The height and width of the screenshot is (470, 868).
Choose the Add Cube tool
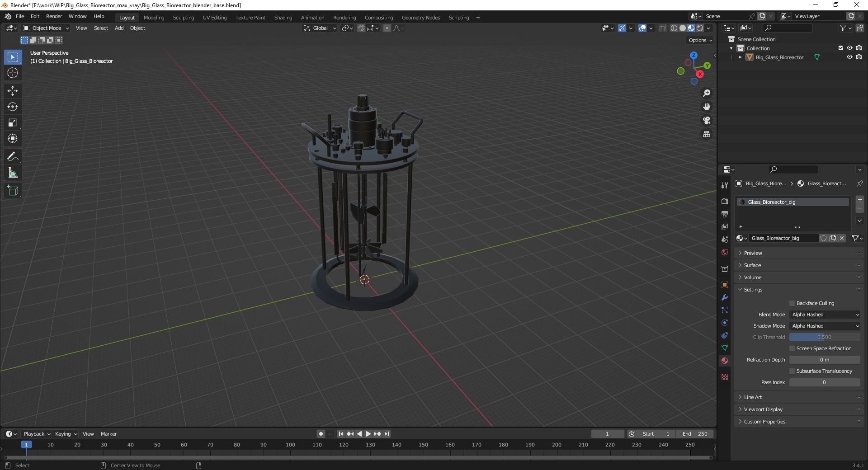pyautogui.click(x=13, y=191)
